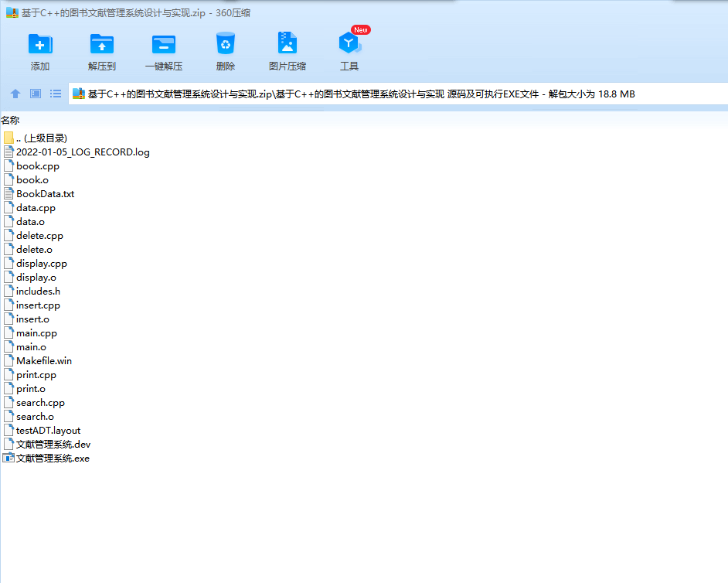This screenshot has width=728, height=583.
Task: Switch to the icon view mode button
Action: tap(36, 94)
